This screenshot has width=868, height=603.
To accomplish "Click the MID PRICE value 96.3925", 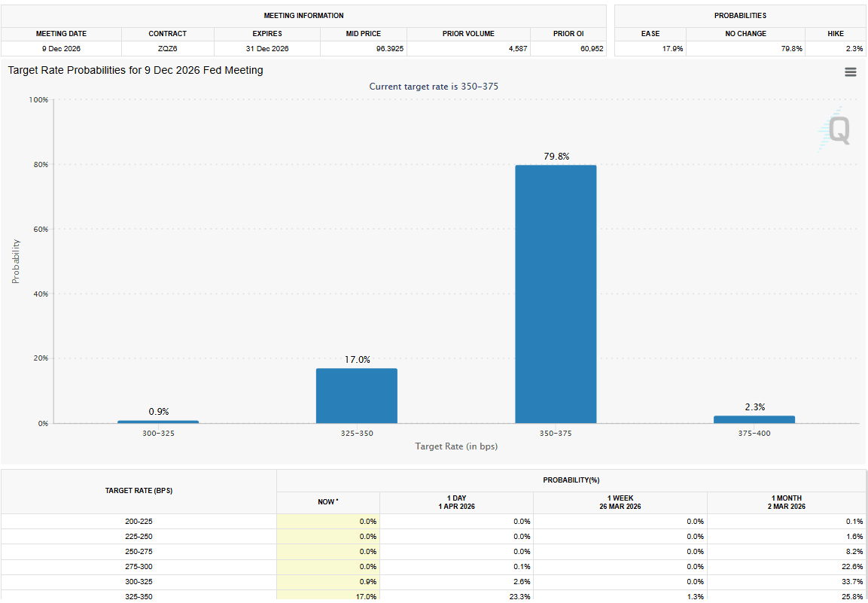I will pyautogui.click(x=363, y=49).
